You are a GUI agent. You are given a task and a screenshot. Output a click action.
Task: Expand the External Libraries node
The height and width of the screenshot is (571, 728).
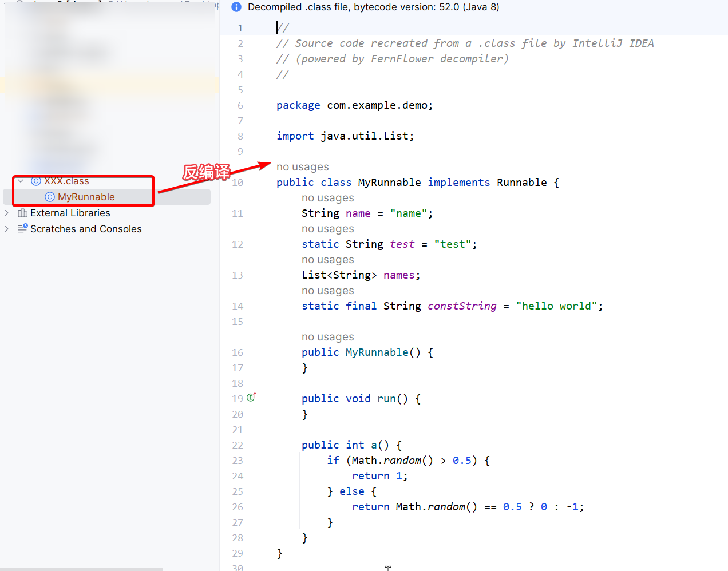[x=7, y=213]
